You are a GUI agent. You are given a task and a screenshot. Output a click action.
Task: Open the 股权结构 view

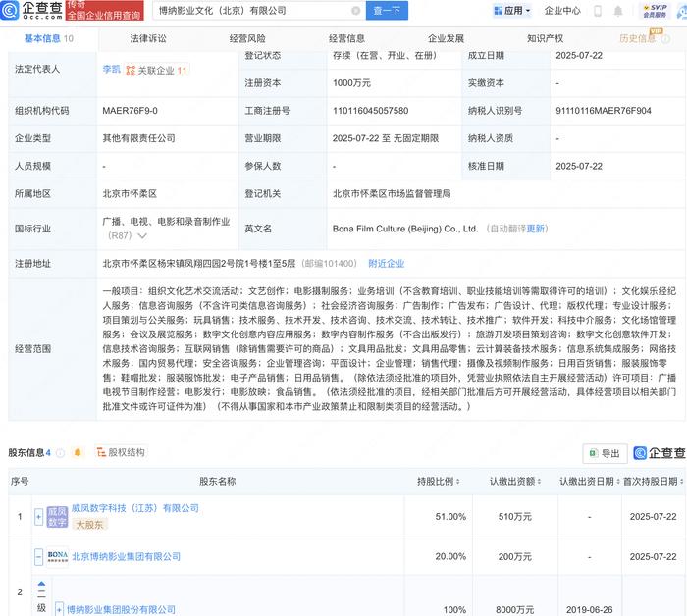[121, 452]
